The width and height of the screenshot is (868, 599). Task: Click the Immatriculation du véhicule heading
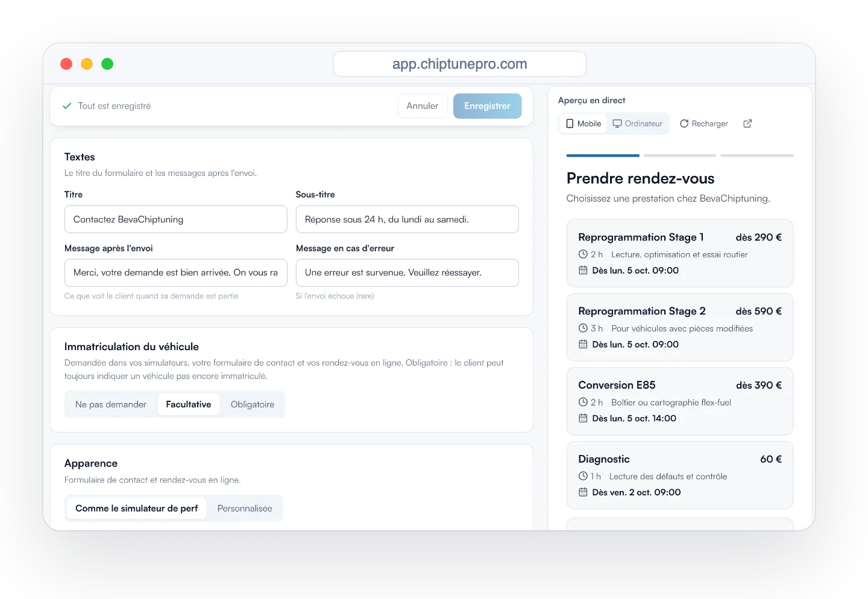tap(131, 347)
